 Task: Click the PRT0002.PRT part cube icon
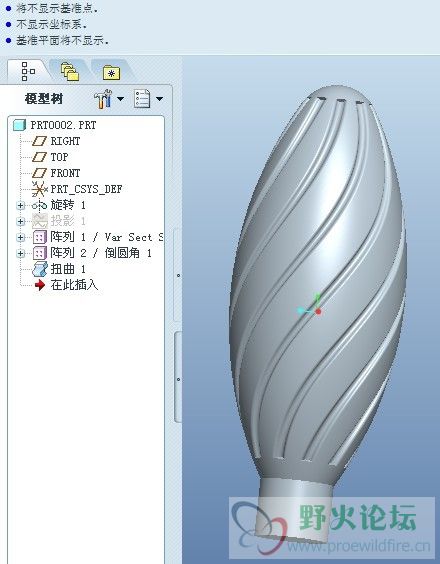[19, 125]
